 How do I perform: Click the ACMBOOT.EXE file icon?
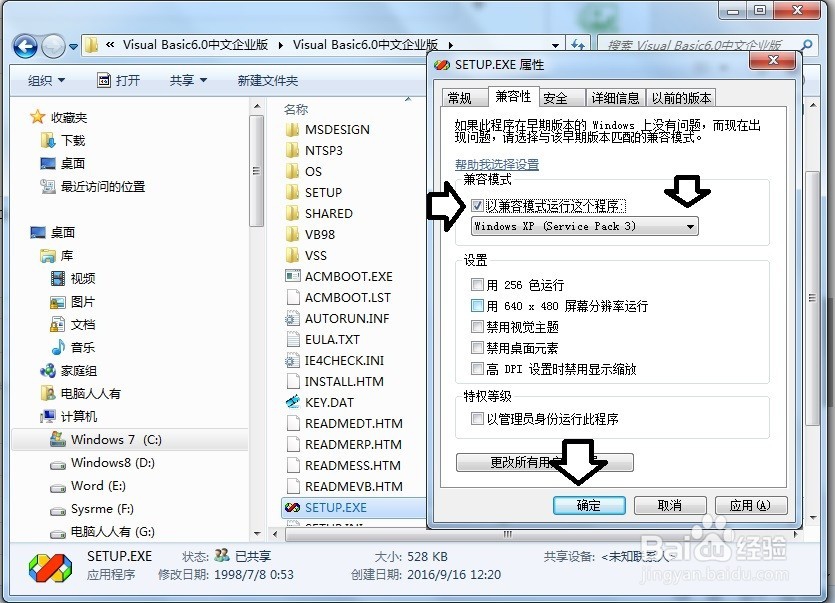[292, 276]
